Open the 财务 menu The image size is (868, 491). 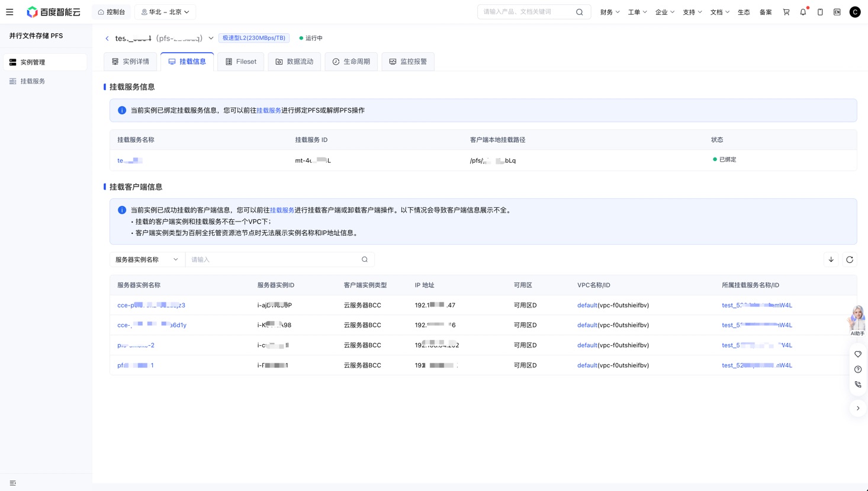[x=610, y=12]
